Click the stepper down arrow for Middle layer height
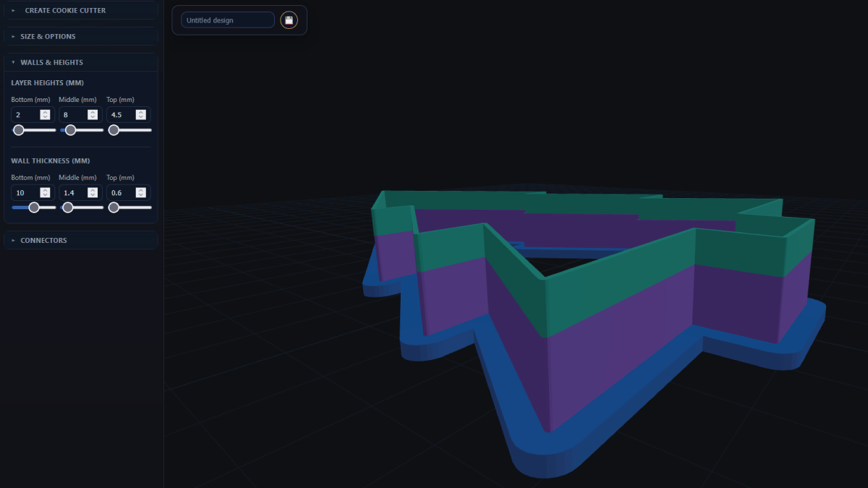The image size is (868, 488). (x=92, y=117)
